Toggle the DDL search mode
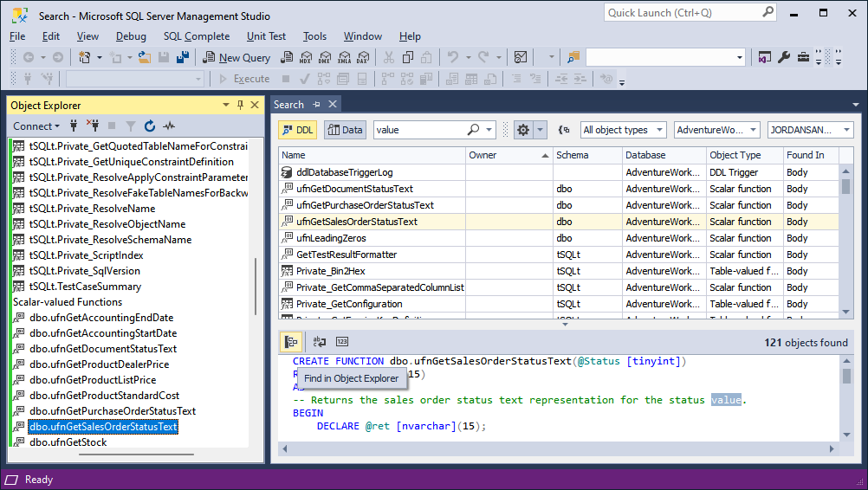Image resolution: width=868 pixels, height=490 pixels. pyautogui.click(x=297, y=130)
